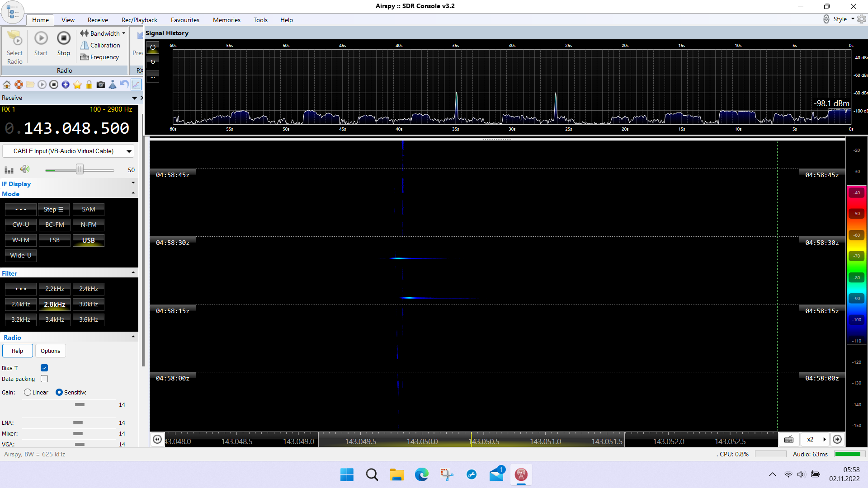Open the Receive ribbon tab

(98, 20)
